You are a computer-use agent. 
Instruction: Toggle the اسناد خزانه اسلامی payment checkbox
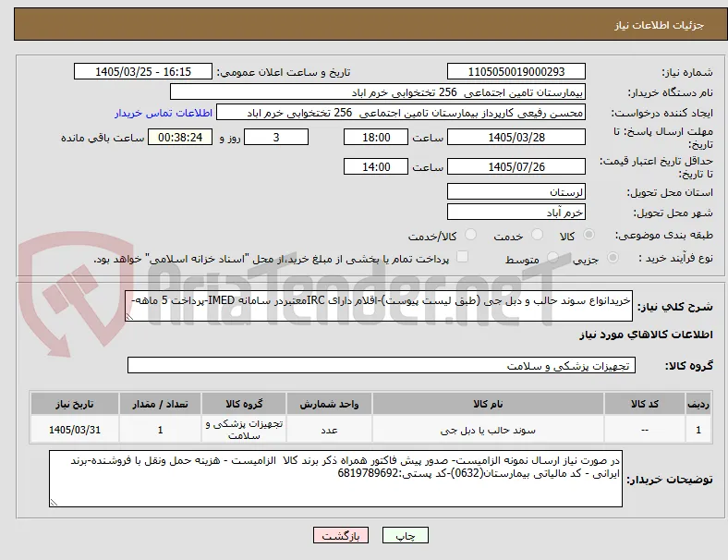462,257
